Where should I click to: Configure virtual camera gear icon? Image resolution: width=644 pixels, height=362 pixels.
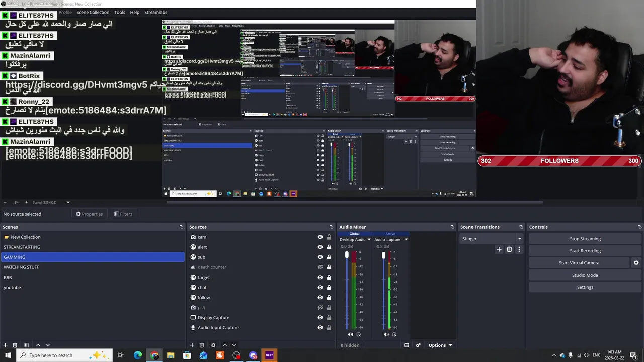[636, 263]
